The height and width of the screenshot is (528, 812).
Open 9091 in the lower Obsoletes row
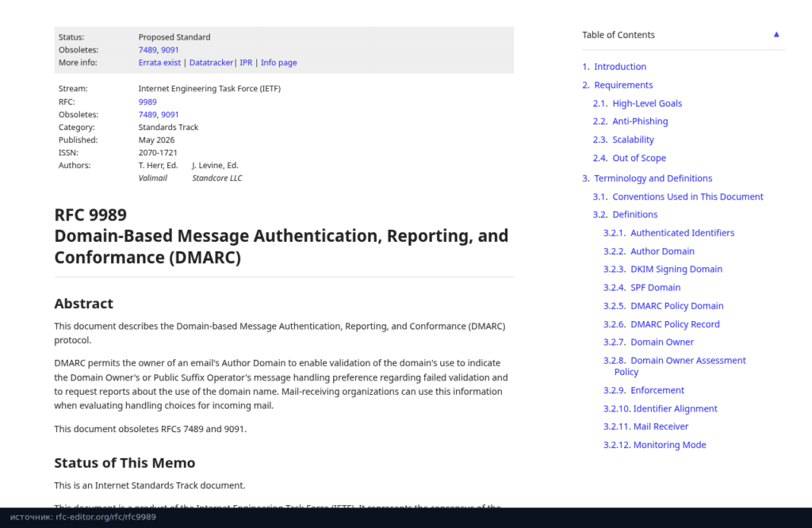(x=170, y=114)
